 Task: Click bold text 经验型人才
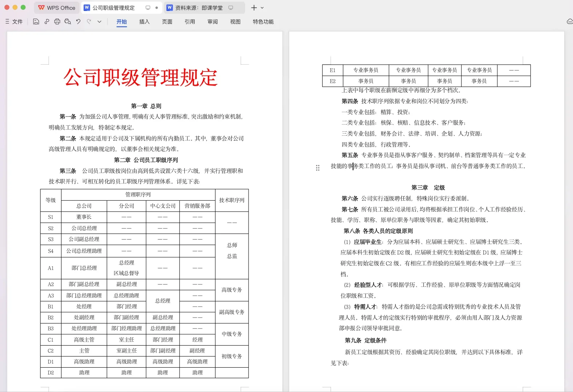368,285
